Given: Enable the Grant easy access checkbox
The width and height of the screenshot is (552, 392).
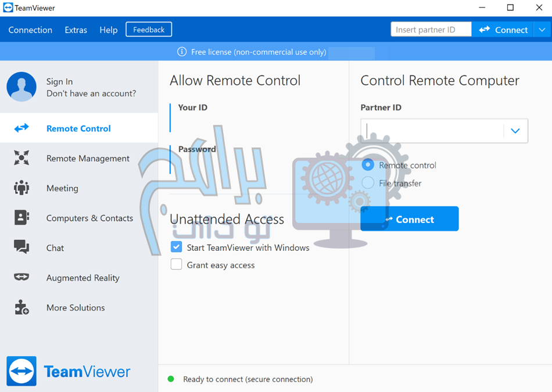Looking at the screenshot, I should click(x=176, y=265).
